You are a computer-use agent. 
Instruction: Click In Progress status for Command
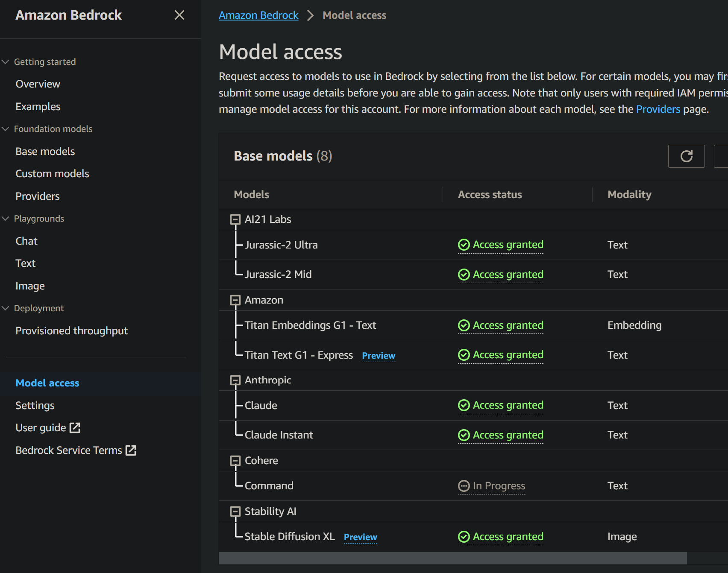492,486
